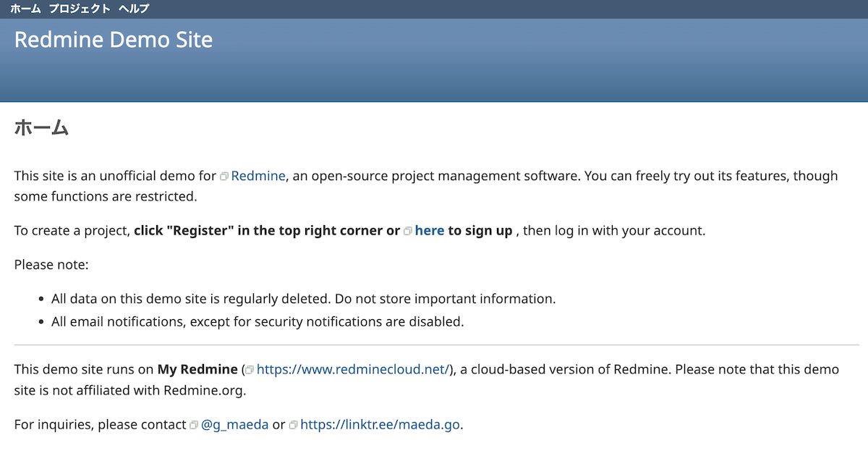Image resolution: width=868 pixels, height=456 pixels.
Task: Click the "Please note:" text
Action: tap(51, 265)
